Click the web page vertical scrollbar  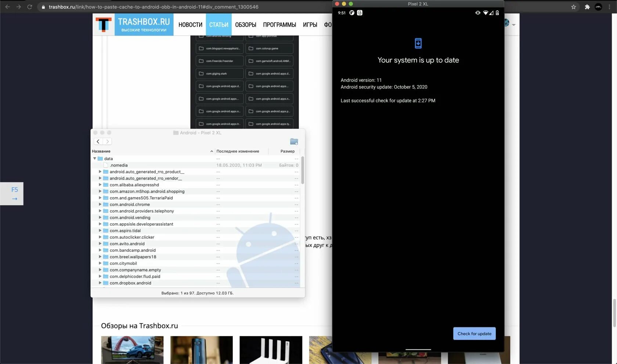(x=614, y=313)
